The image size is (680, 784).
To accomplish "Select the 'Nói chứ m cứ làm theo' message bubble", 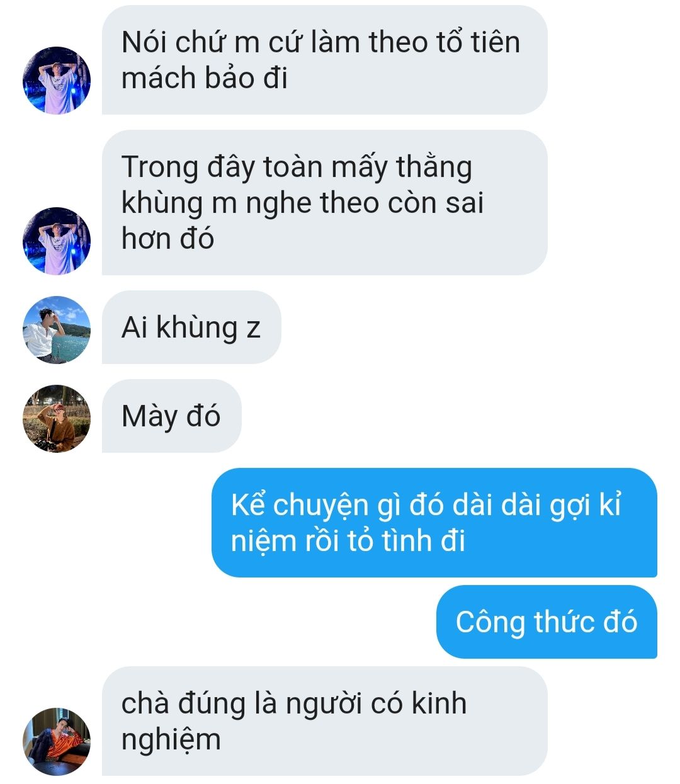I will [x=324, y=60].
